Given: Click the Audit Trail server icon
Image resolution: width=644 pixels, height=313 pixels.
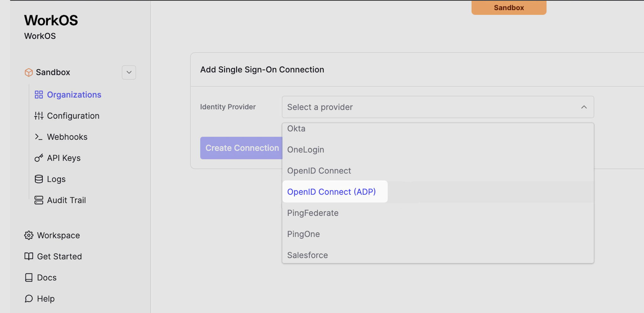Looking at the screenshot, I should 39,200.
